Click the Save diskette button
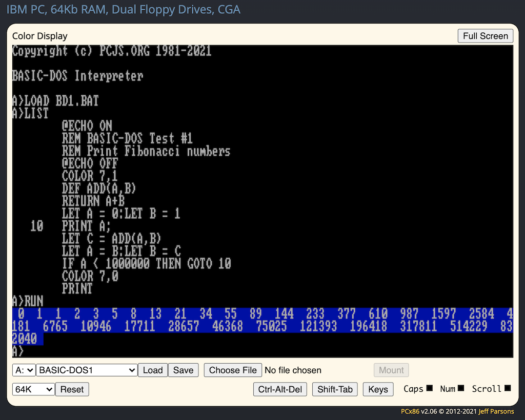 click(183, 370)
